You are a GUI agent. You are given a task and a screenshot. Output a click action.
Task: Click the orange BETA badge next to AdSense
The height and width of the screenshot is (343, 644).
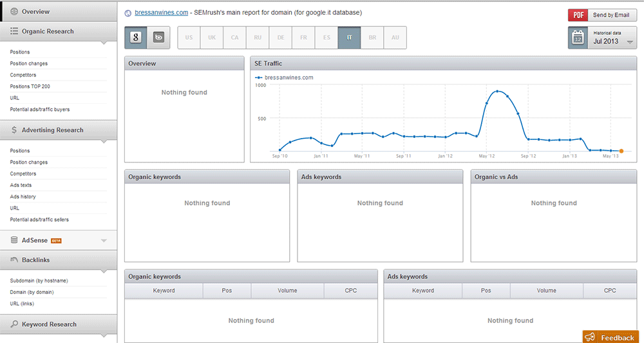click(x=56, y=240)
